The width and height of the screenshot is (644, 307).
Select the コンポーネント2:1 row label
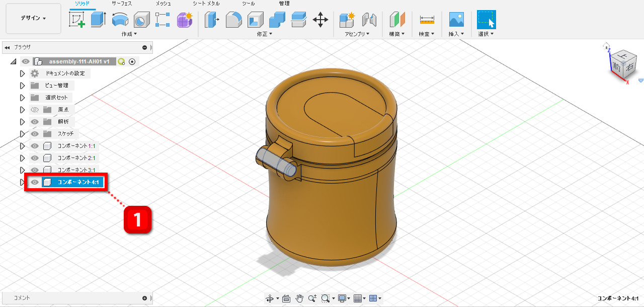pyautogui.click(x=76, y=158)
